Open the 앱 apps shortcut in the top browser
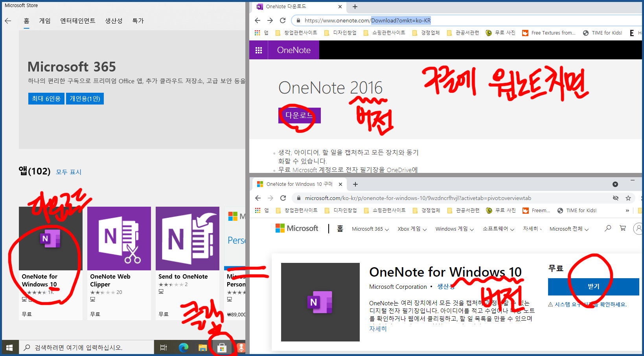644x356 pixels. [x=261, y=33]
